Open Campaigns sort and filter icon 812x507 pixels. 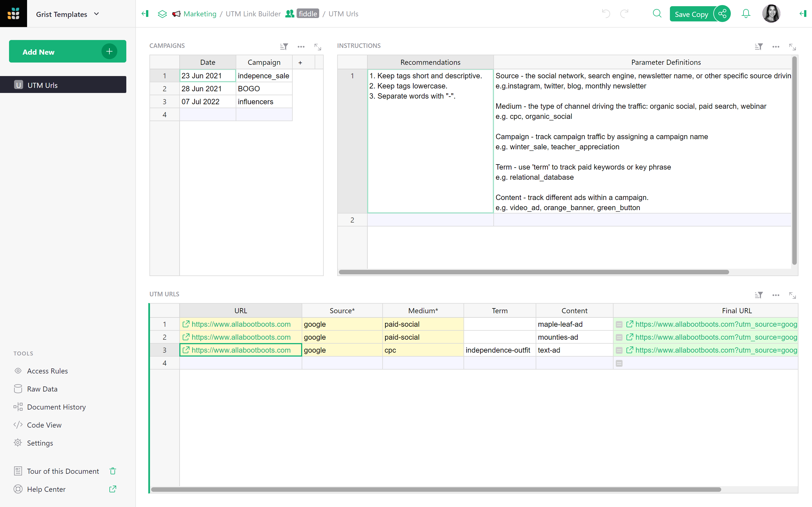(284, 46)
